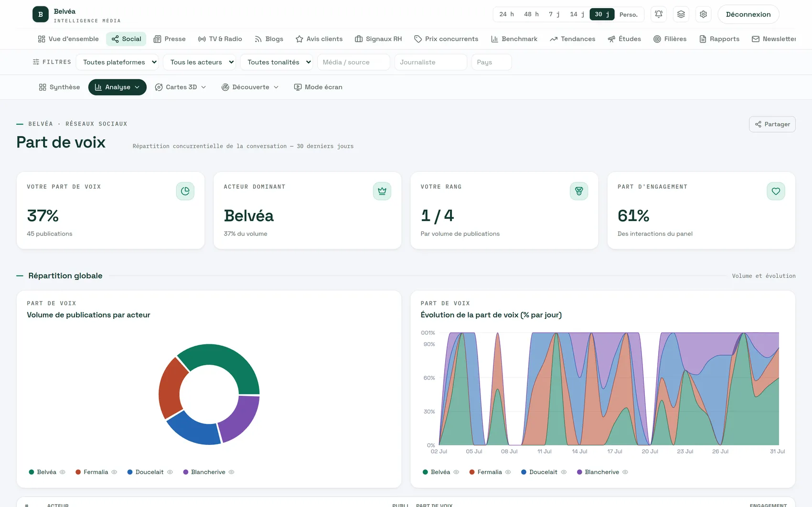Open the Toutes tonalités dropdown
The height and width of the screenshot is (507, 812).
click(x=277, y=62)
